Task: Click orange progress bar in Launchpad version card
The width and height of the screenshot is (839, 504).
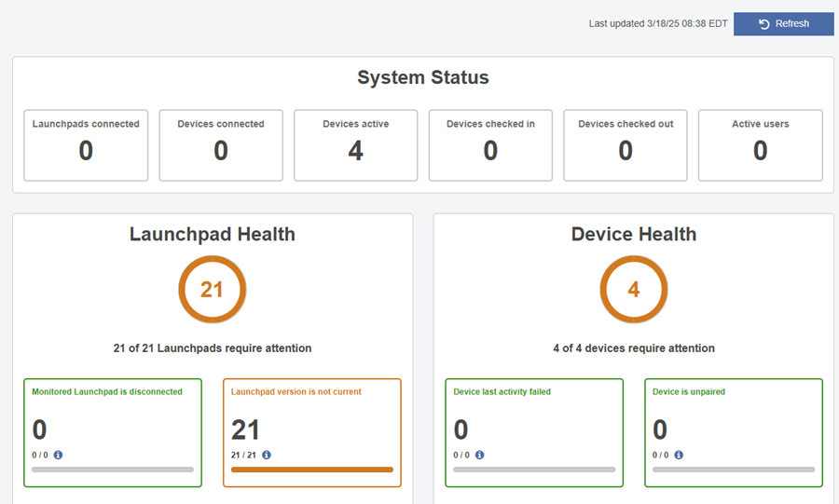Action: coord(312,470)
